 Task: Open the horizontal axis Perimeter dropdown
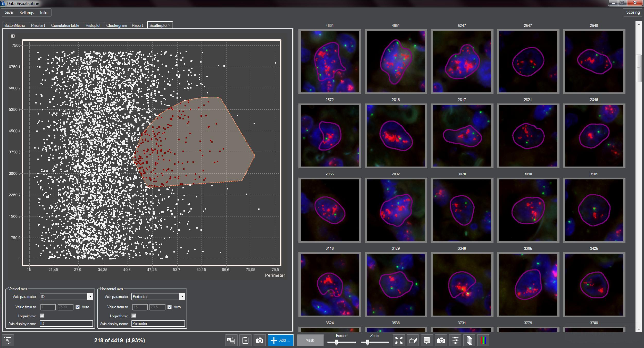pyautogui.click(x=182, y=297)
